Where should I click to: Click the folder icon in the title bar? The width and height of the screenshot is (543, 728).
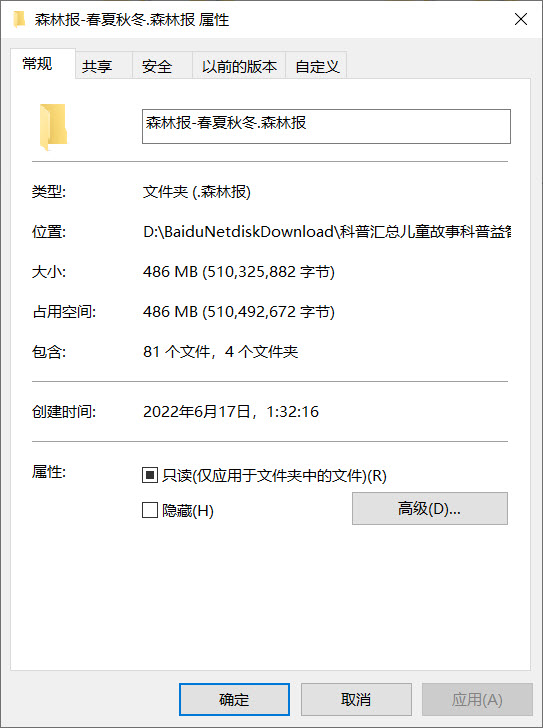(x=19, y=20)
